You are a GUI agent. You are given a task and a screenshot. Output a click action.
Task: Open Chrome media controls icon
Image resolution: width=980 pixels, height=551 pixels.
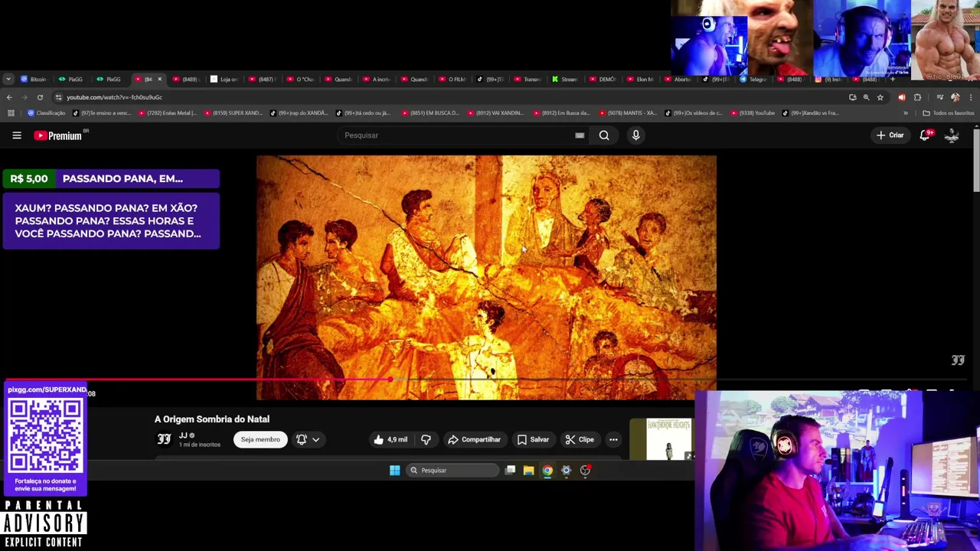click(x=939, y=97)
